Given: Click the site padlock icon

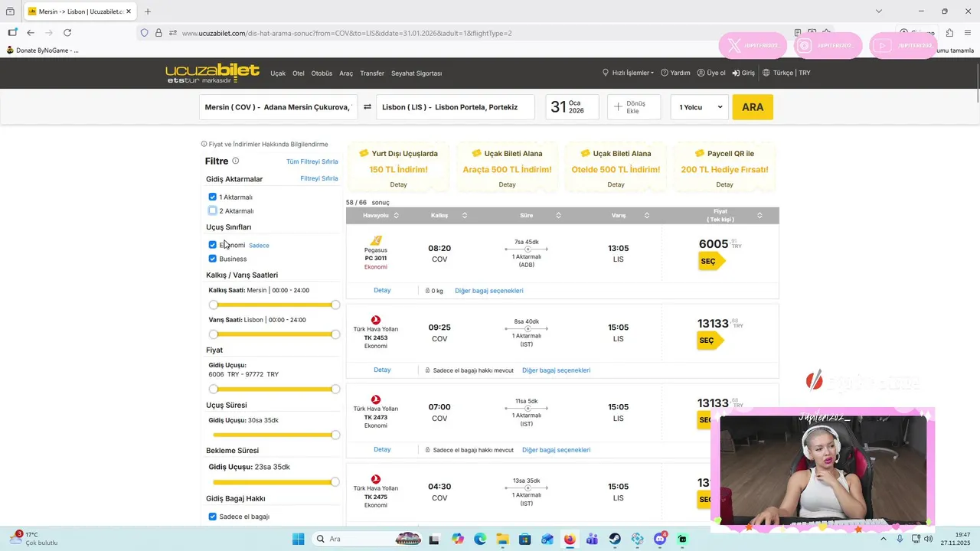Looking at the screenshot, I should point(158,33).
